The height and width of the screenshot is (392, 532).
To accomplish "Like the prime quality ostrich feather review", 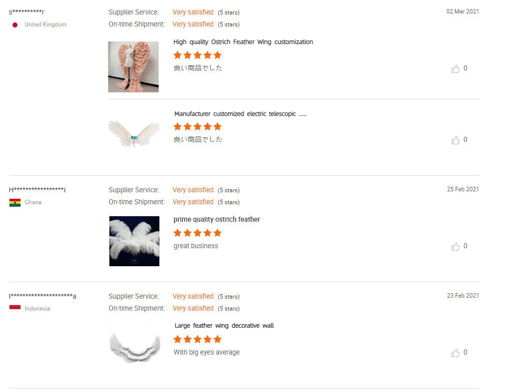I will 455,247.
